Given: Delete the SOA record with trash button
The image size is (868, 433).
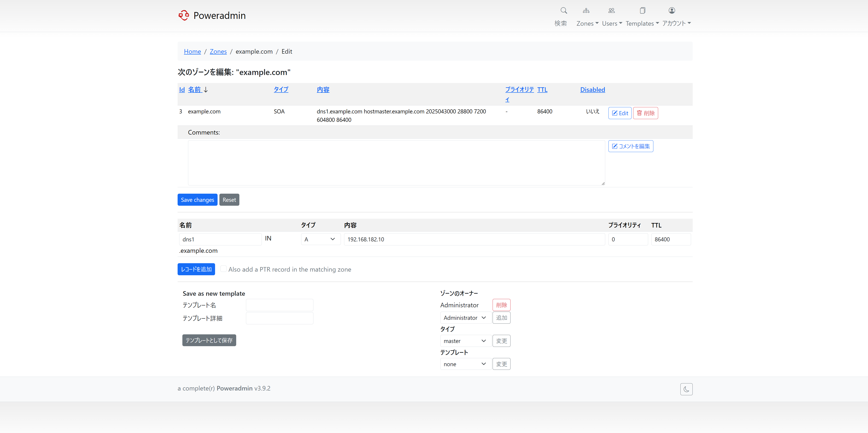Looking at the screenshot, I should (645, 113).
